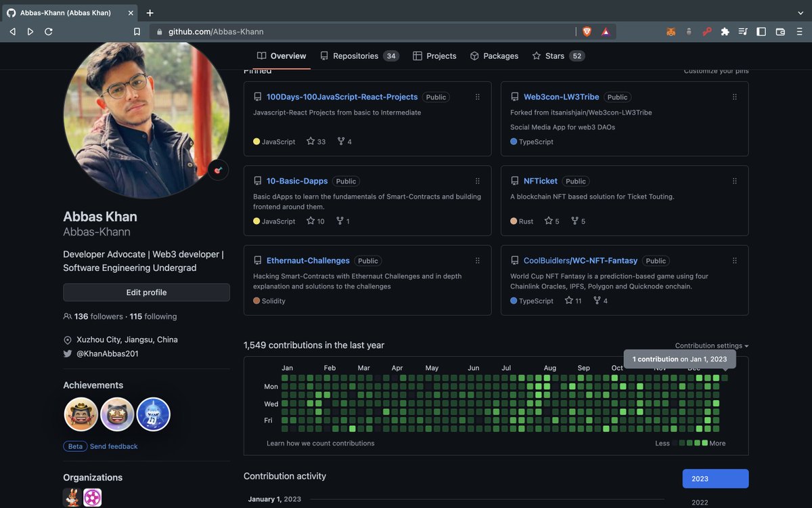The width and height of the screenshot is (812, 508).
Task: Open a new browser tab
Action: 150,12
